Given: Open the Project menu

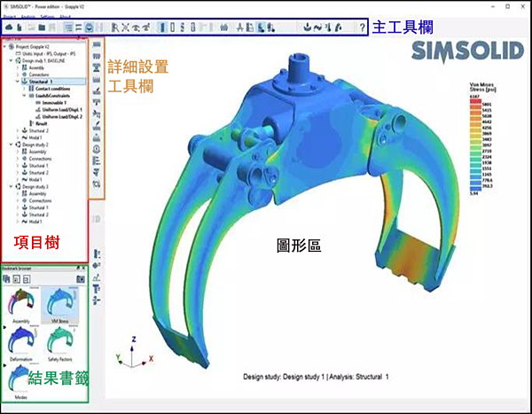Looking at the screenshot, I should point(10,17).
